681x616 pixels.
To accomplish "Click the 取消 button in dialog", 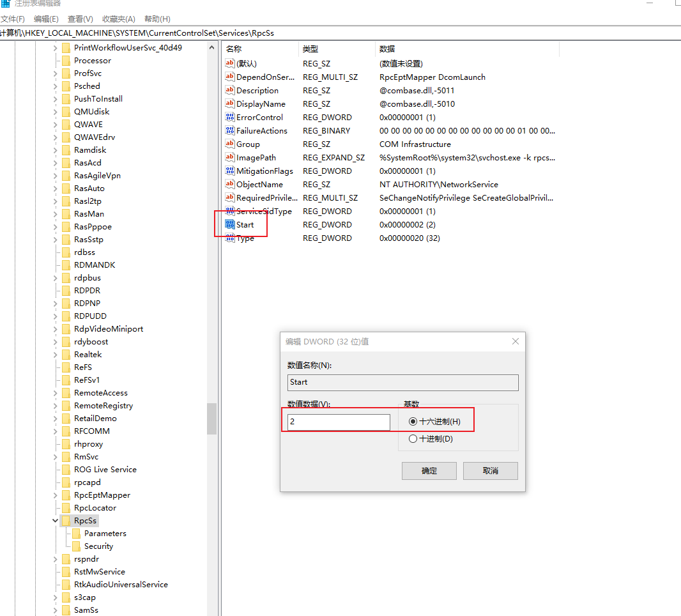I will click(490, 471).
